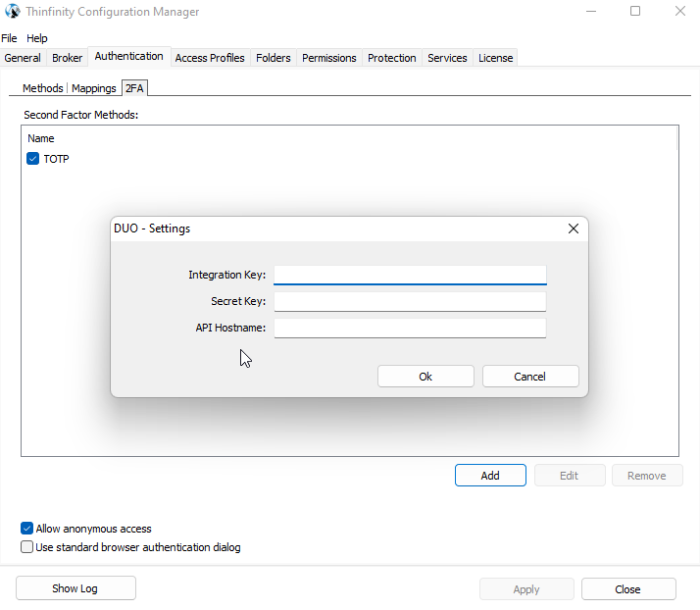The image size is (700, 610).
Task: Select the Mappings sub-tab
Action: click(x=94, y=88)
